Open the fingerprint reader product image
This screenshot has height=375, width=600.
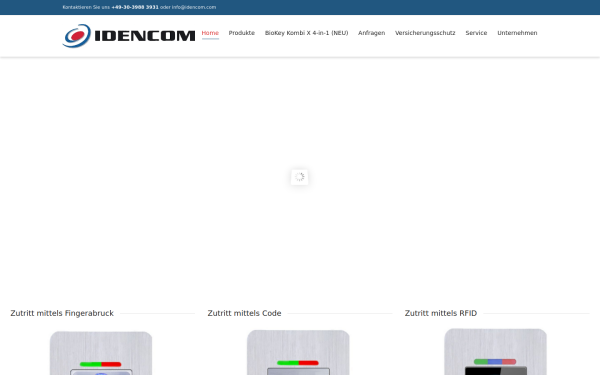(x=101, y=353)
